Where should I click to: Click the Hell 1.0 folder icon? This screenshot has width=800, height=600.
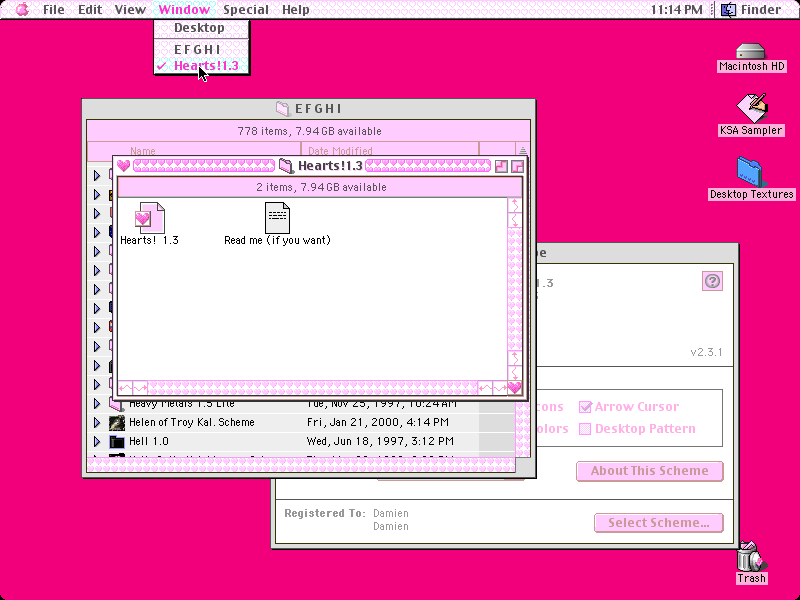[117, 441]
